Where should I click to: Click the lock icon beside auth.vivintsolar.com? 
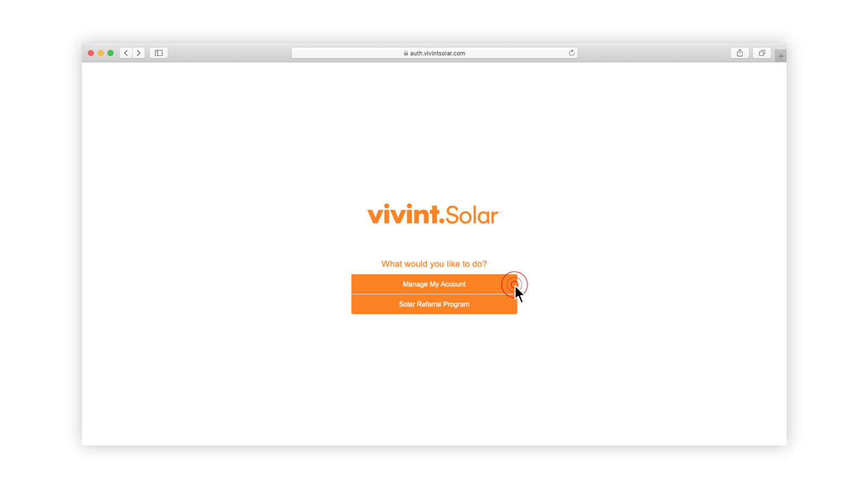click(x=406, y=53)
